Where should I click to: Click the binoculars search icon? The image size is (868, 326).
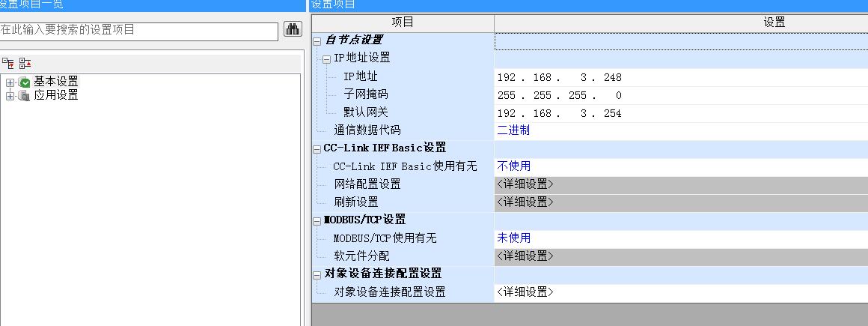point(292,30)
